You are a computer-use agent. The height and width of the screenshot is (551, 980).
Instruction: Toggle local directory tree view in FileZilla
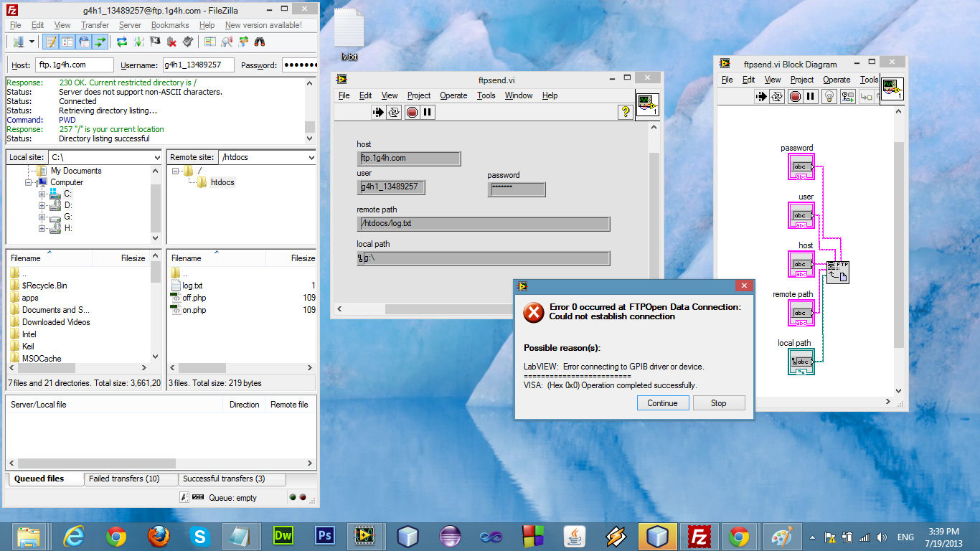tap(67, 42)
